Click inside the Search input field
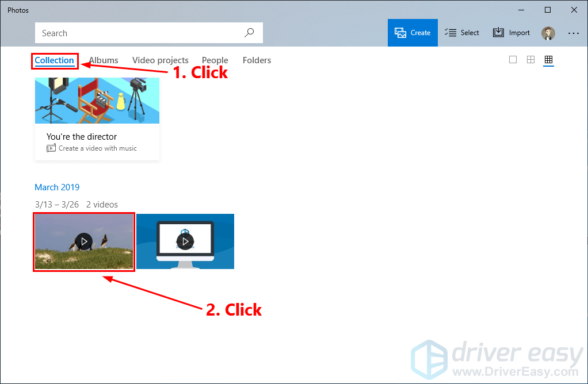The image size is (588, 384). 149,33
